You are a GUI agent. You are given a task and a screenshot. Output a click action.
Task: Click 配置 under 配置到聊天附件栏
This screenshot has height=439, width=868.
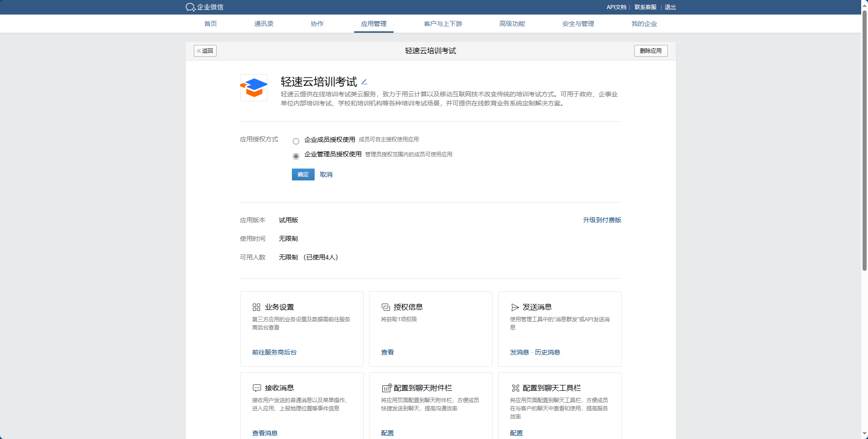[x=388, y=433]
